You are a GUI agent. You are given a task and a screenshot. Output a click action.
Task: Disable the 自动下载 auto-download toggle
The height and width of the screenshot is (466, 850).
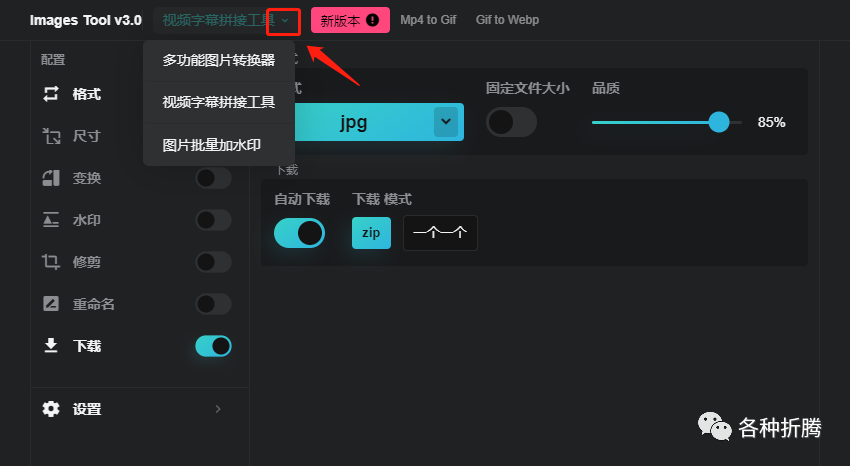[299, 233]
